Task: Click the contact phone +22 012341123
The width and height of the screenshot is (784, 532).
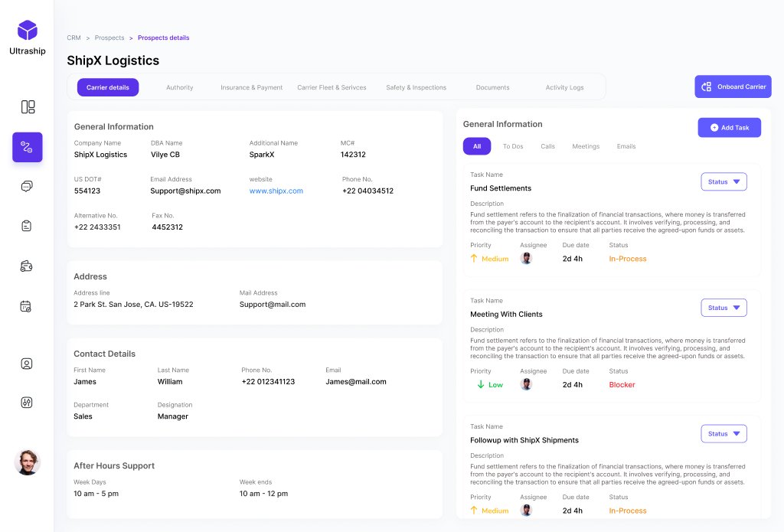Action: 268,382
